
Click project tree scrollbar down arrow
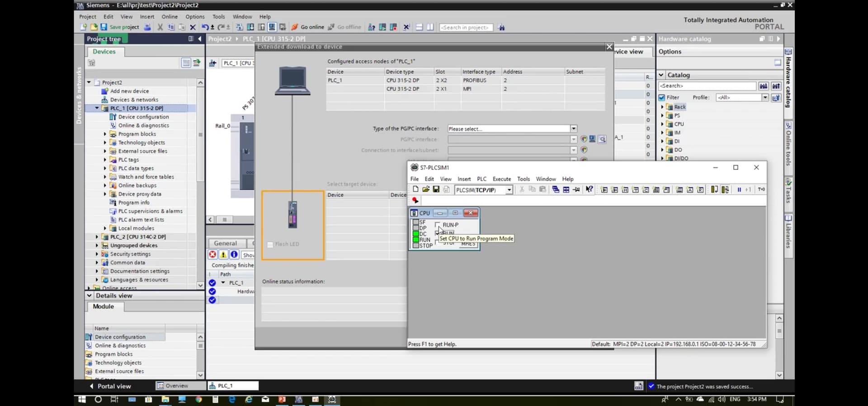click(x=200, y=286)
